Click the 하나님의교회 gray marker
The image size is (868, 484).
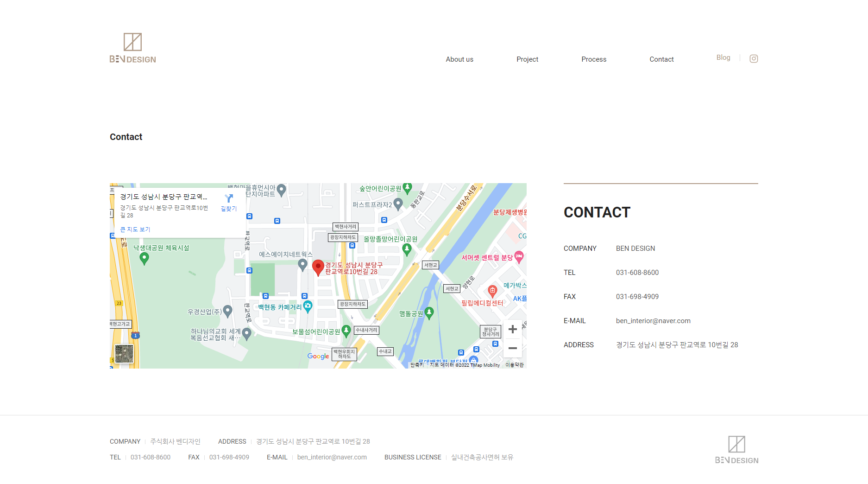pos(246,333)
